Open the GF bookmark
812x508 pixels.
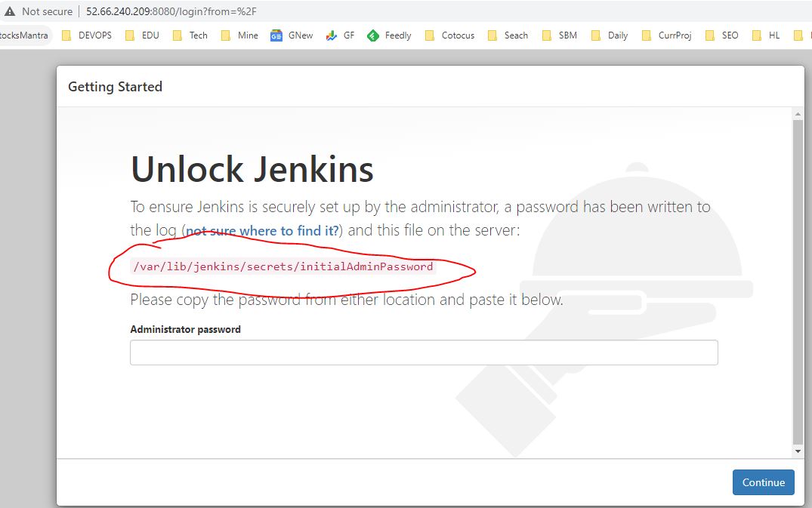[340, 35]
